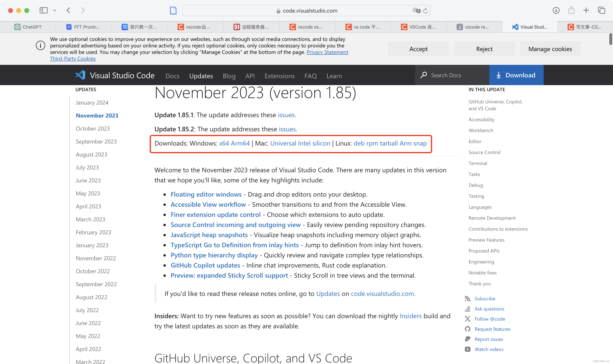Switch to the ChatGPT tab
This screenshot has height=364, width=613.
tap(28, 27)
